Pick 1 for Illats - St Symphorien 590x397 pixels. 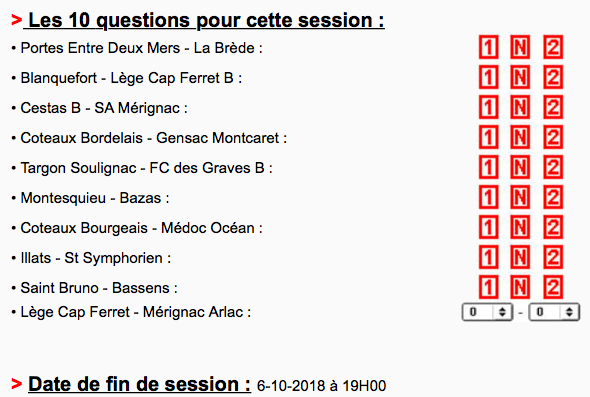pyautogui.click(x=488, y=257)
